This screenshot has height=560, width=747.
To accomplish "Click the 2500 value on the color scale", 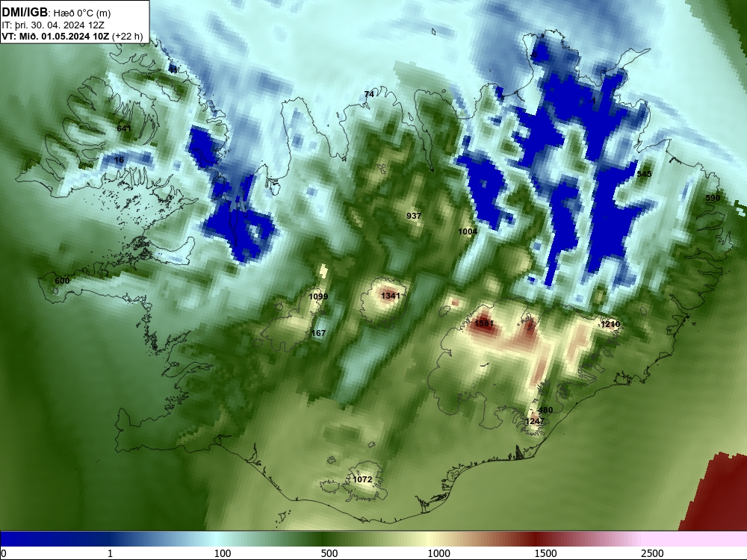I will pos(652,553).
